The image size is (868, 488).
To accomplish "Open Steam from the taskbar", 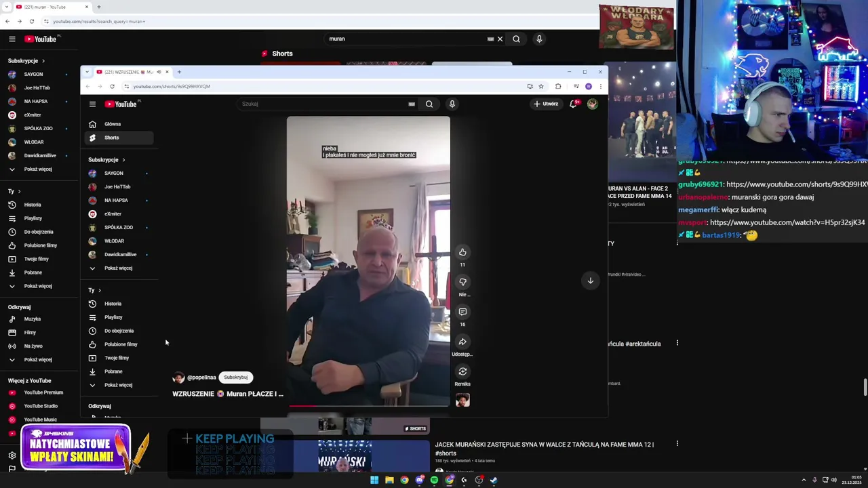I will (x=494, y=480).
